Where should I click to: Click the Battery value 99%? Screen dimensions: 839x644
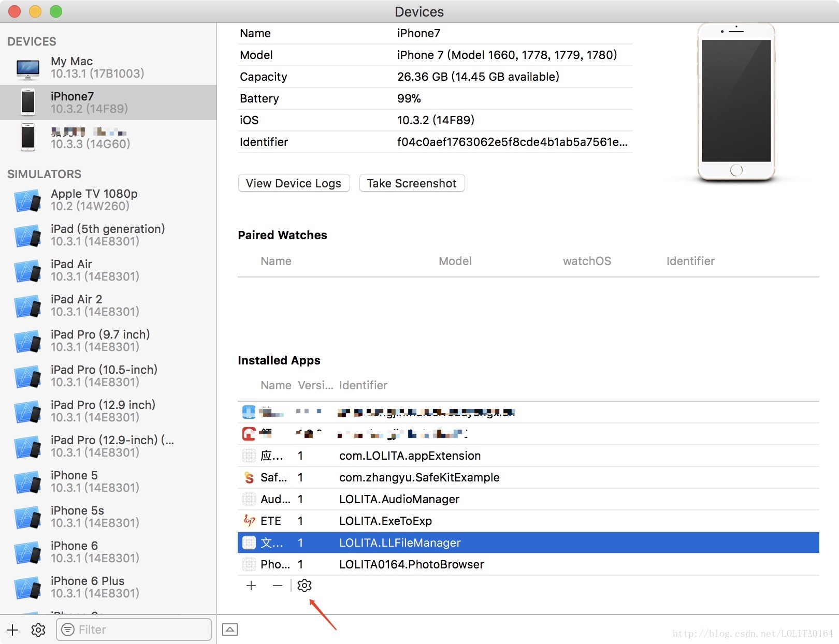tap(409, 98)
